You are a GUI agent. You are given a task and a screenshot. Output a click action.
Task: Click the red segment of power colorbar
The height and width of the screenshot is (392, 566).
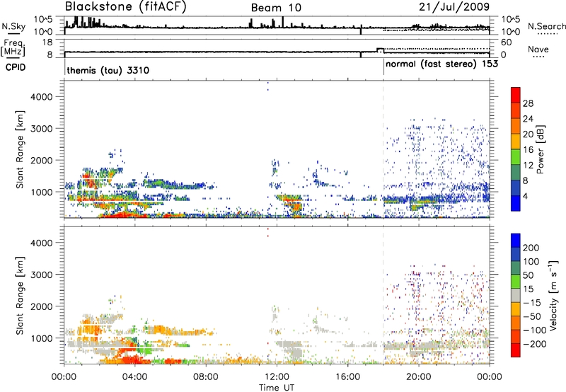pos(516,95)
